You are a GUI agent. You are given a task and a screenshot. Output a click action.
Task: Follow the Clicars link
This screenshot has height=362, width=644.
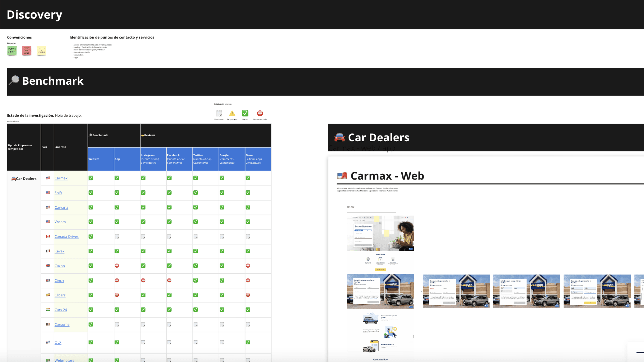tap(60, 295)
